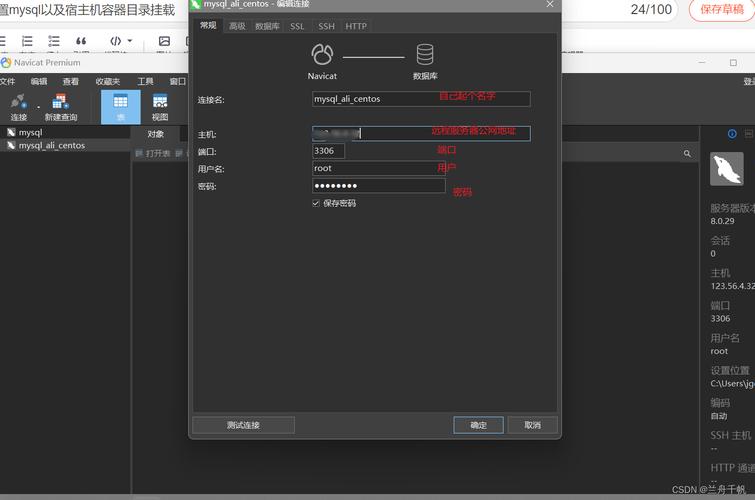Open the 收藏夹 menu
755x500 pixels.
[x=107, y=81]
